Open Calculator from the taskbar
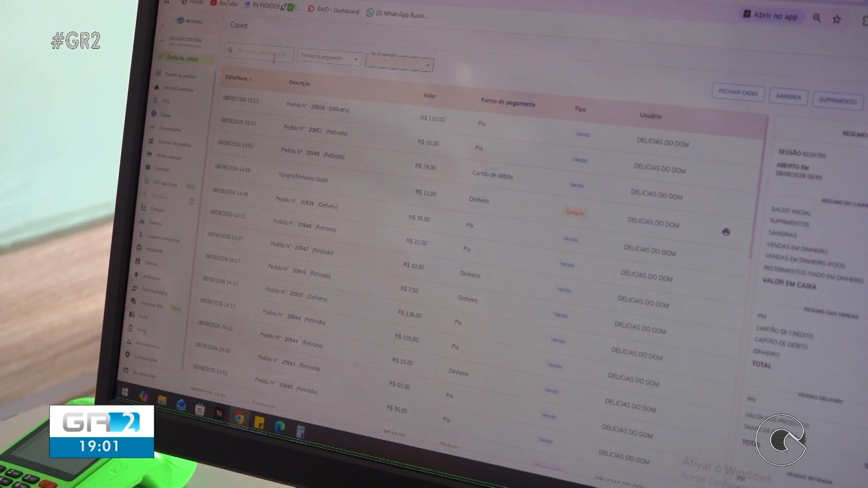Image resolution: width=868 pixels, height=488 pixels. pos(300,432)
